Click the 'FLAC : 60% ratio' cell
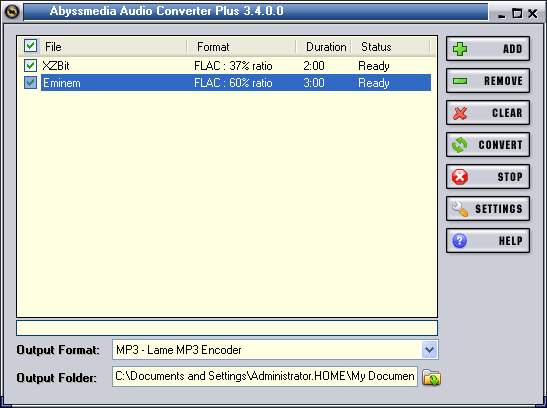Image resolution: width=547 pixels, height=408 pixels. click(233, 83)
